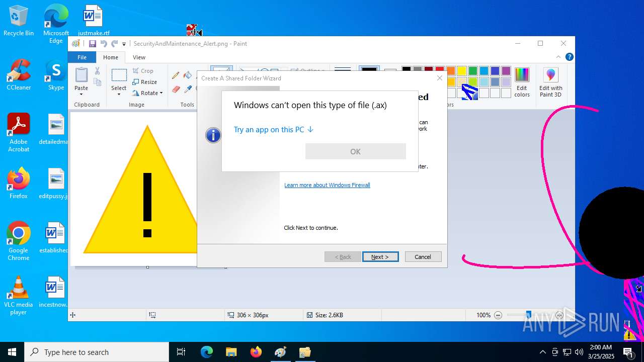Open the Rotate dropdown
644x362 pixels.
148,93
